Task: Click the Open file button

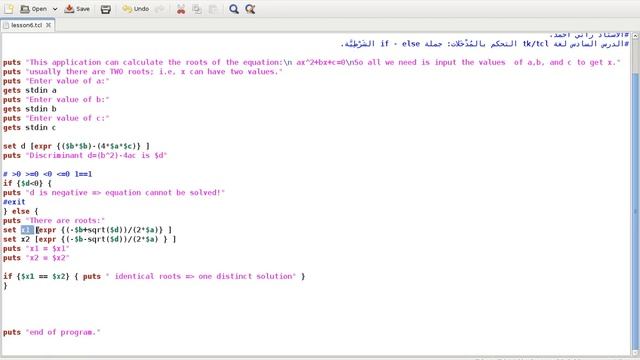Action: (33, 9)
